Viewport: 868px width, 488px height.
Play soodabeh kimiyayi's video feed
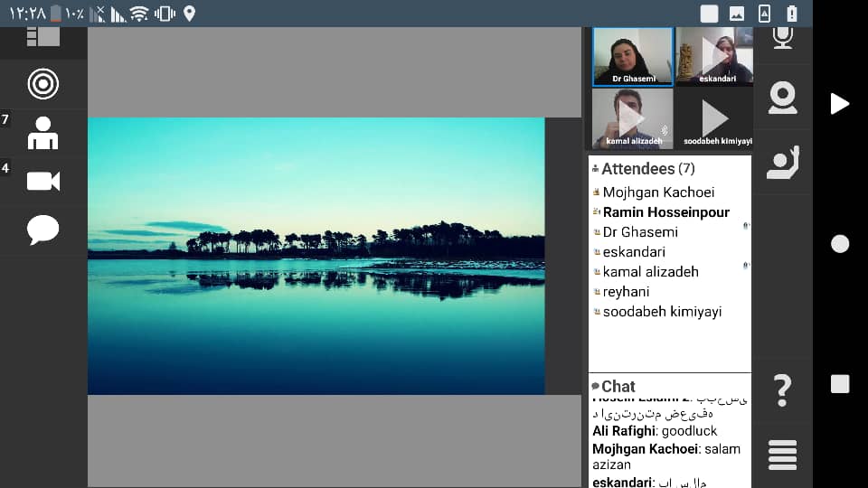tap(715, 117)
